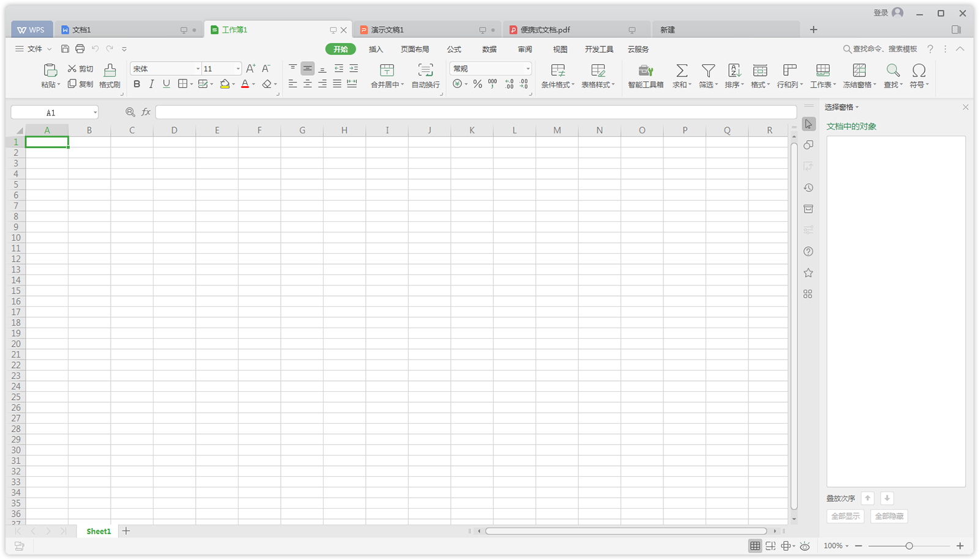This screenshot has height=560, width=979.
Task: Toggle vertical middle alignment
Action: point(308,68)
